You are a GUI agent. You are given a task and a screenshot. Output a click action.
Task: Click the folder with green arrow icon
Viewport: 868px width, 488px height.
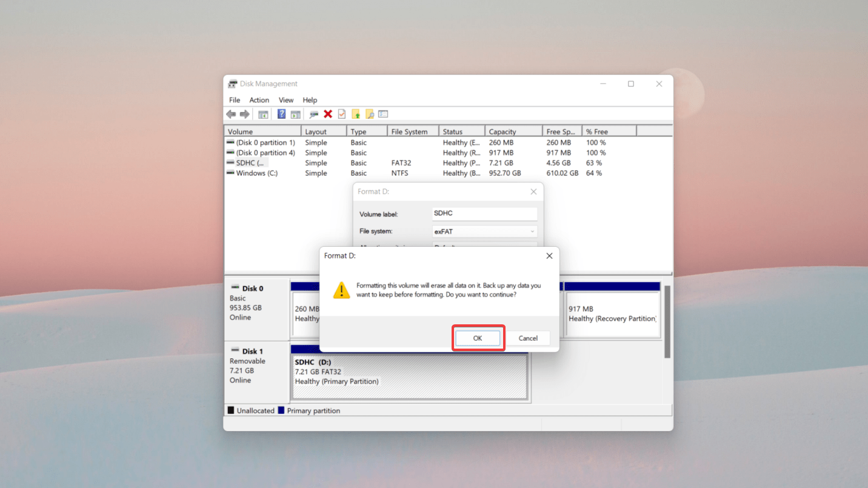(356, 114)
